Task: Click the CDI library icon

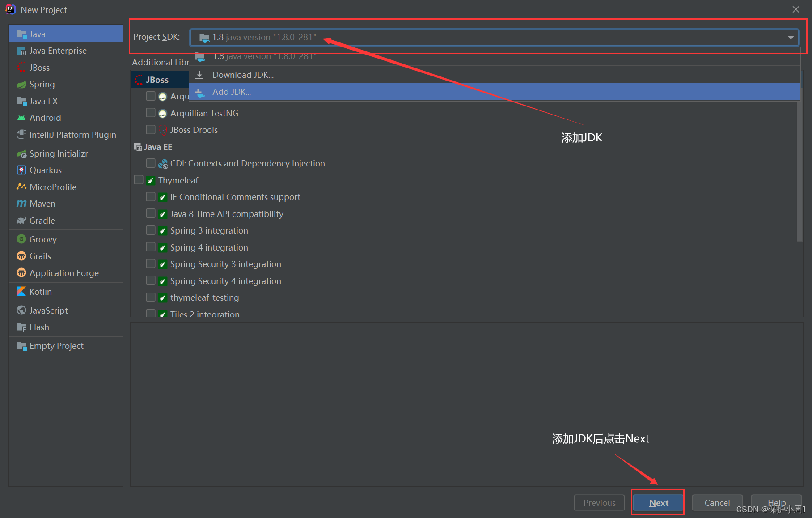Action: point(163,164)
